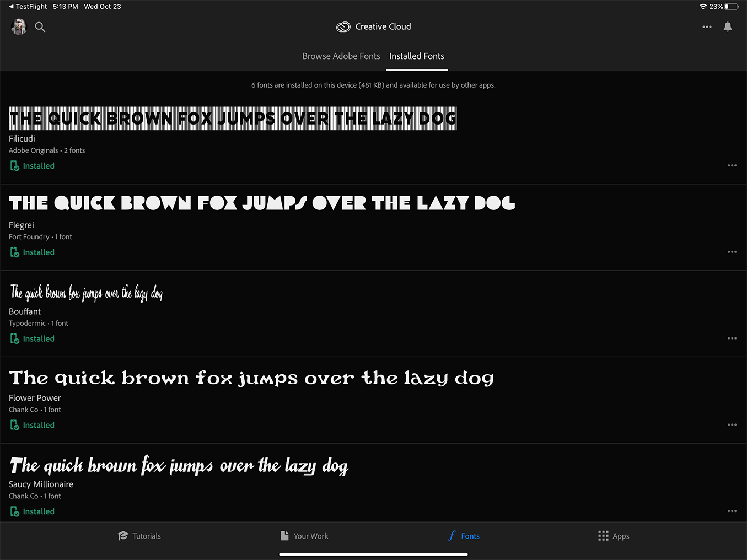Tap the search magnifier icon
The image size is (747, 560).
(40, 27)
